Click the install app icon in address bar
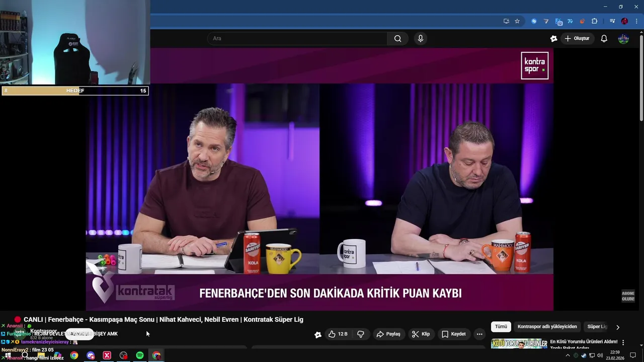The width and height of the screenshot is (644, 362). tap(506, 21)
